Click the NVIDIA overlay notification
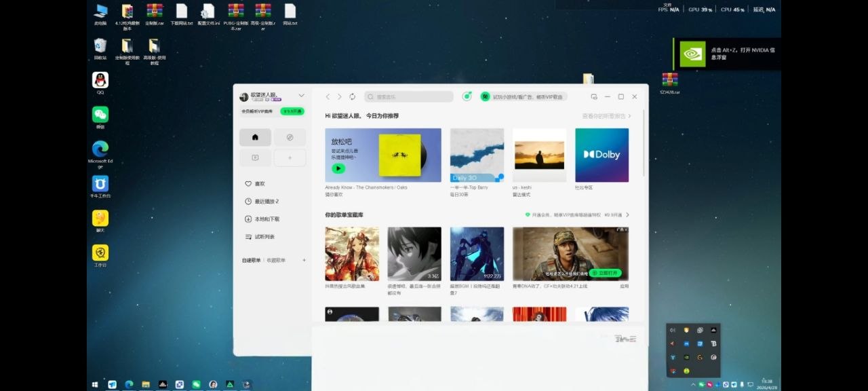868x391 pixels. point(727,54)
